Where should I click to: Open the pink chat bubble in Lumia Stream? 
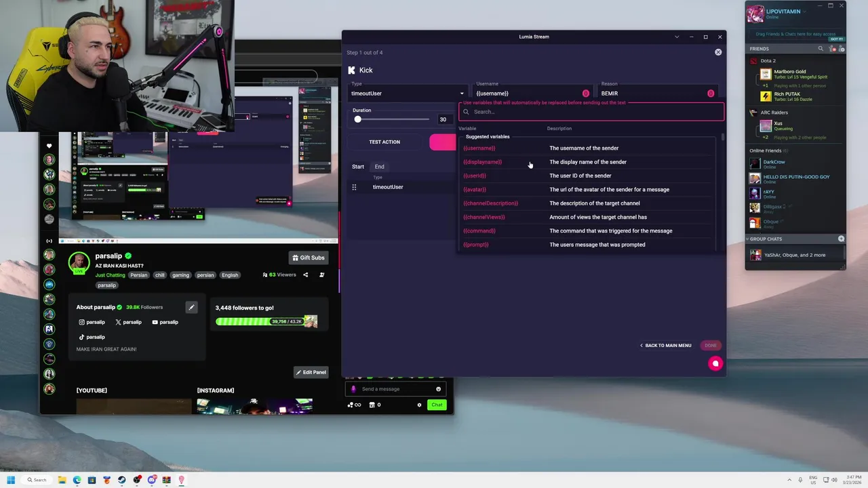(x=715, y=364)
